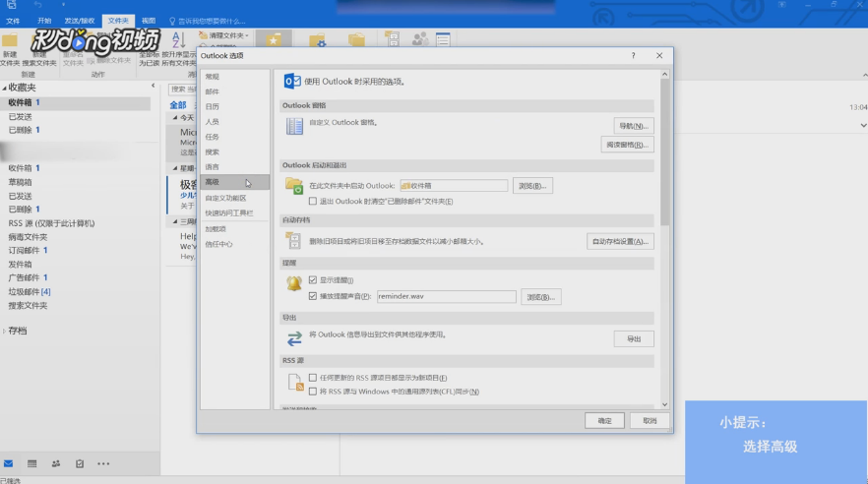Viewport: 868px width, 484px height.
Task: Click the folder permissions people icon in ribbon
Action: click(420, 39)
